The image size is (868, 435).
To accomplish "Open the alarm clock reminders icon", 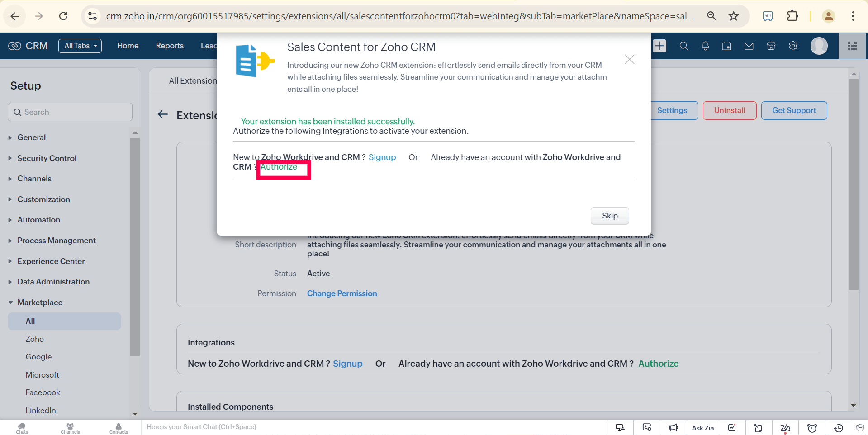I will [x=812, y=428].
